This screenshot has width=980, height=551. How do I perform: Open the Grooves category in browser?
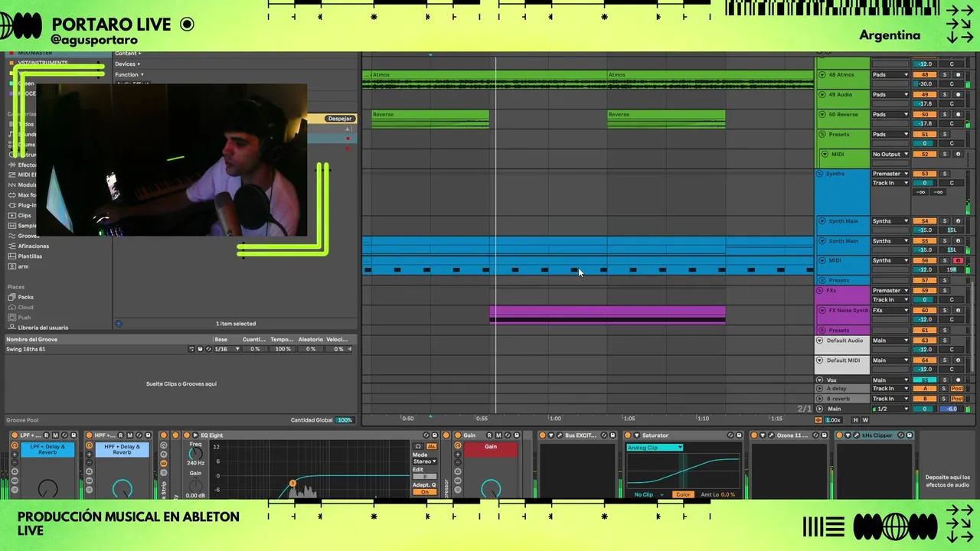(28, 236)
